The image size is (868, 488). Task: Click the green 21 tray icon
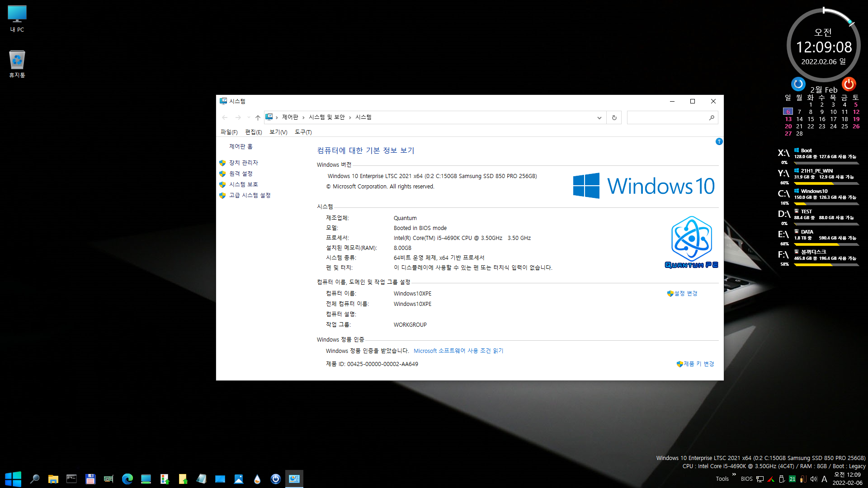[792, 479]
